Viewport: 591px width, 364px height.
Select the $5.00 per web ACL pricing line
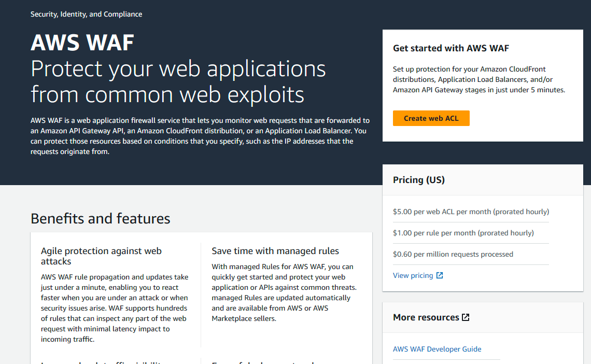click(471, 212)
